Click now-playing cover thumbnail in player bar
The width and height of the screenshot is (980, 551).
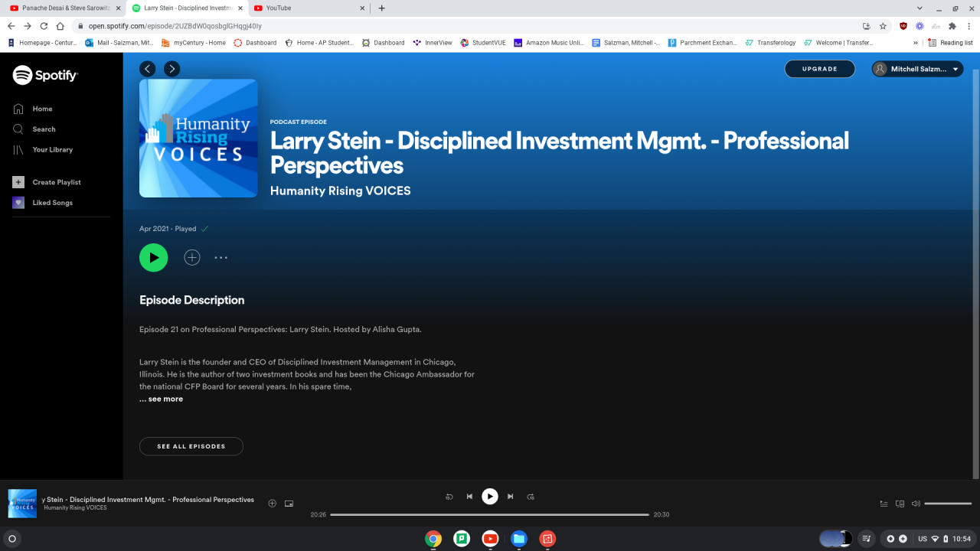click(x=22, y=504)
